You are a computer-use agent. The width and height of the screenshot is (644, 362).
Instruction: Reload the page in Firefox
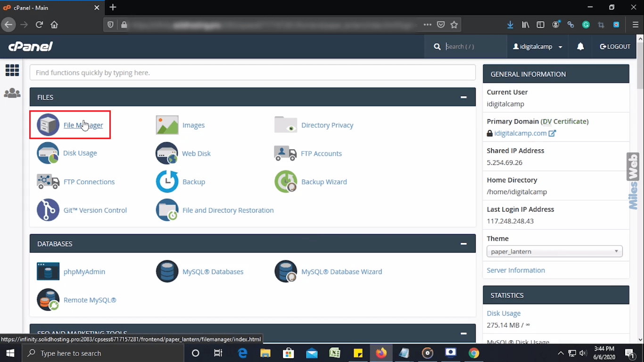[40, 25]
